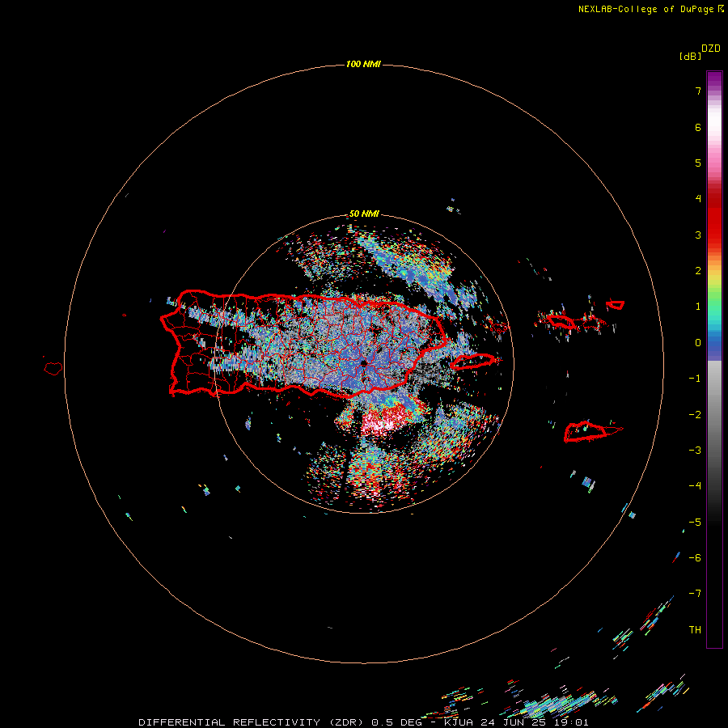The width and height of the screenshot is (728, 728).
Task: Click the DIFFERENTIAL REFLECTIVITY (ZDR) caption text
Action: 252,722
